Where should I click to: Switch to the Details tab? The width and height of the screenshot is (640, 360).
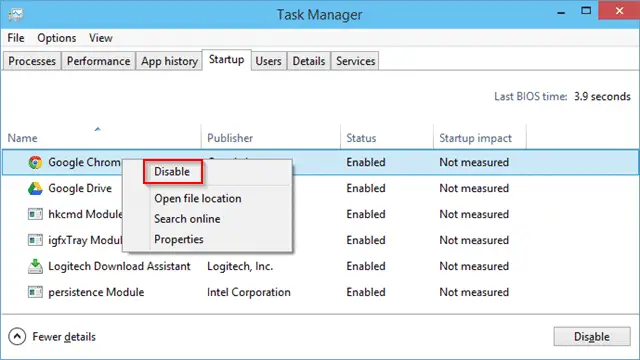tap(309, 61)
